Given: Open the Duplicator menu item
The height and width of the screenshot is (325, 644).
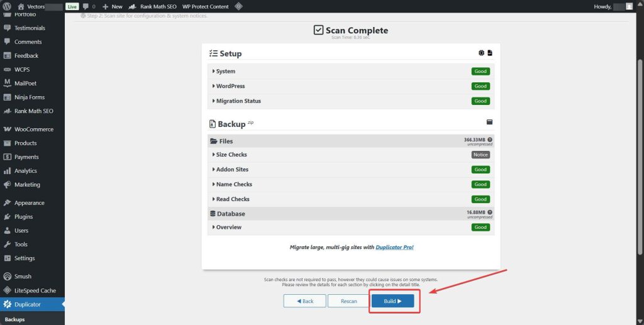Looking at the screenshot, I should (32, 304).
